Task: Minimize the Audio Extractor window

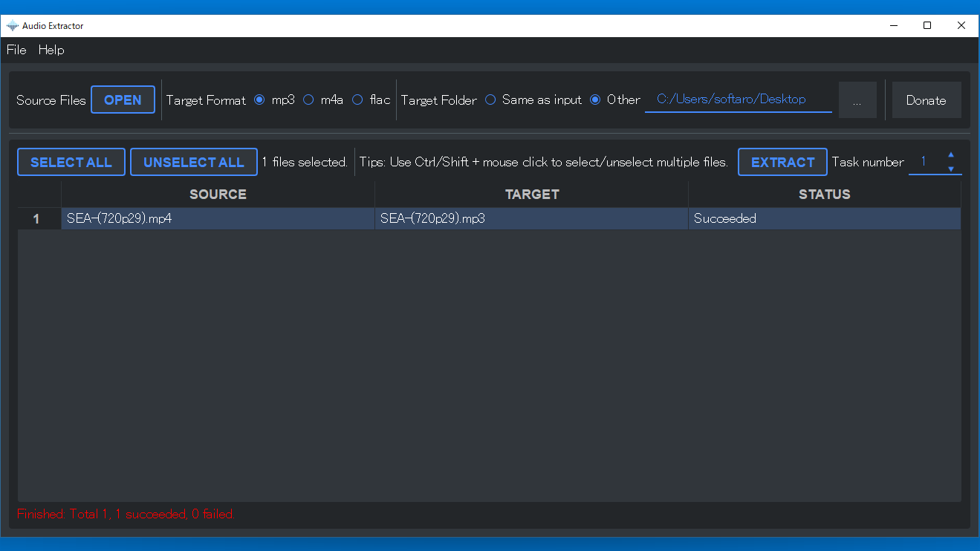Action: point(894,26)
